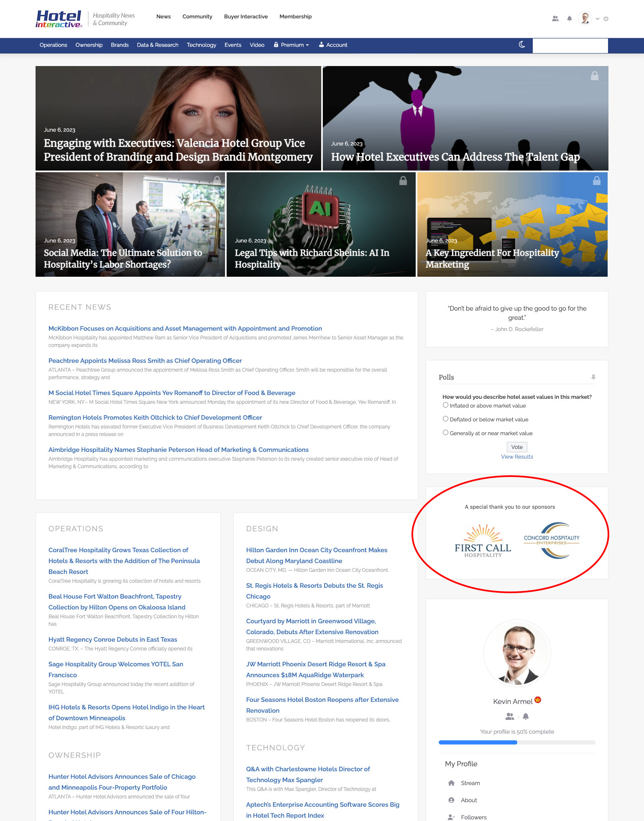
Task: Open Hyatt Regency Conroe Debuts article
Action: [113, 640]
